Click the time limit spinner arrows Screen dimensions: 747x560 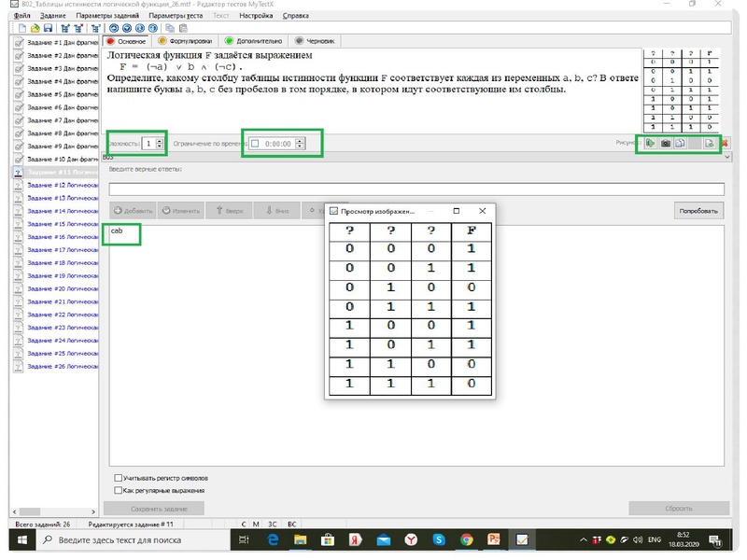click(x=301, y=144)
